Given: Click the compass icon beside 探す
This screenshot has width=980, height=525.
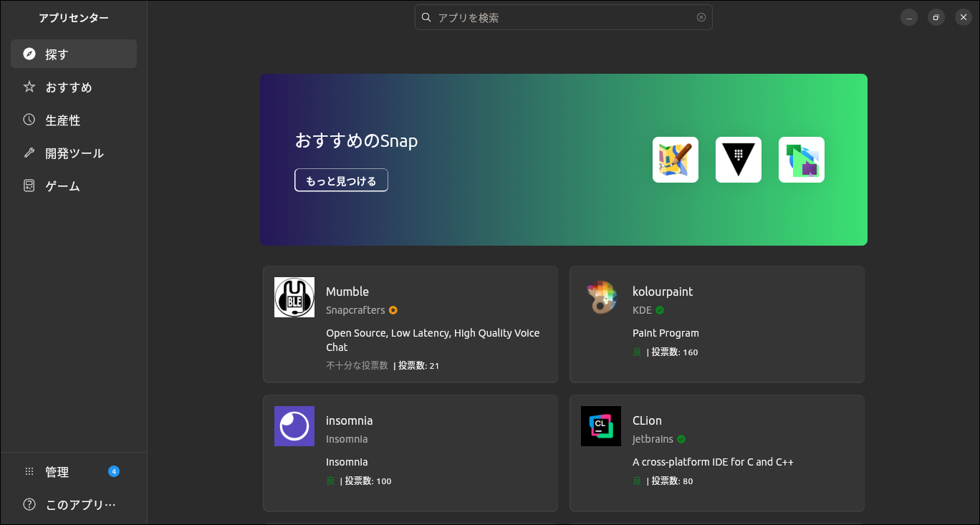Looking at the screenshot, I should pos(29,54).
